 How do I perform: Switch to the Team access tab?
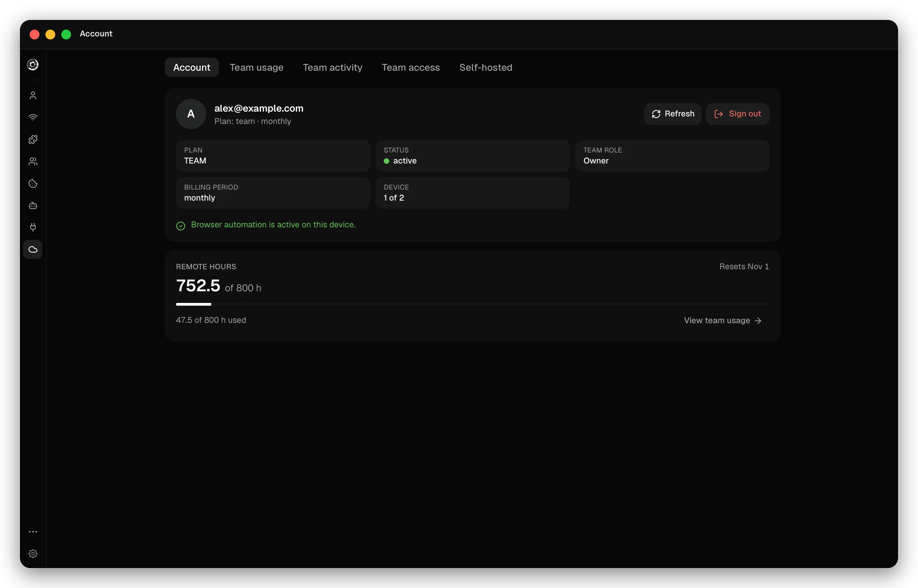point(411,68)
